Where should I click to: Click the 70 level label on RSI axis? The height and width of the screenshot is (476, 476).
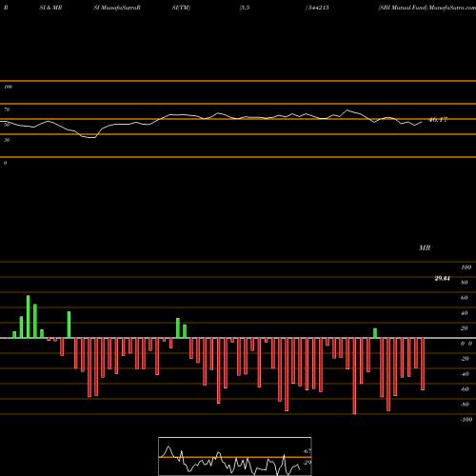pos(7,109)
